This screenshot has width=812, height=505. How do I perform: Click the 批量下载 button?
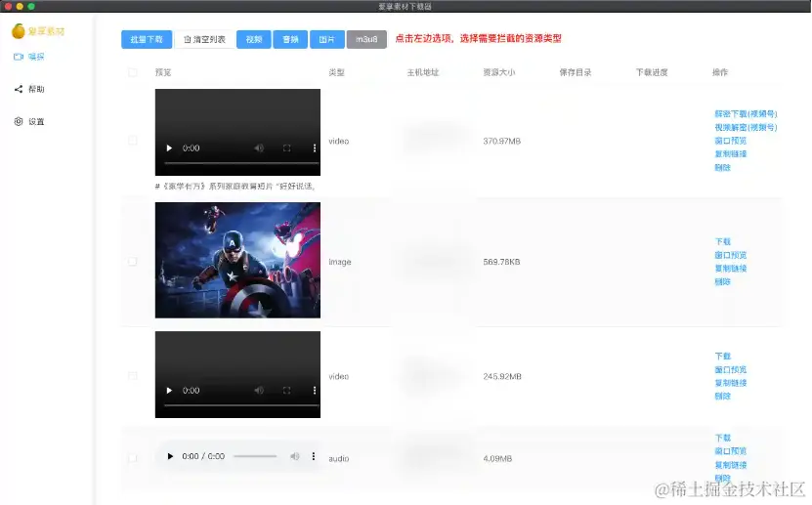tap(147, 39)
